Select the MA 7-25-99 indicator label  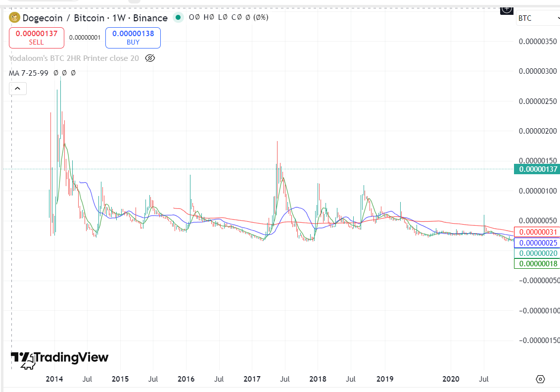click(x=29, y=73)
